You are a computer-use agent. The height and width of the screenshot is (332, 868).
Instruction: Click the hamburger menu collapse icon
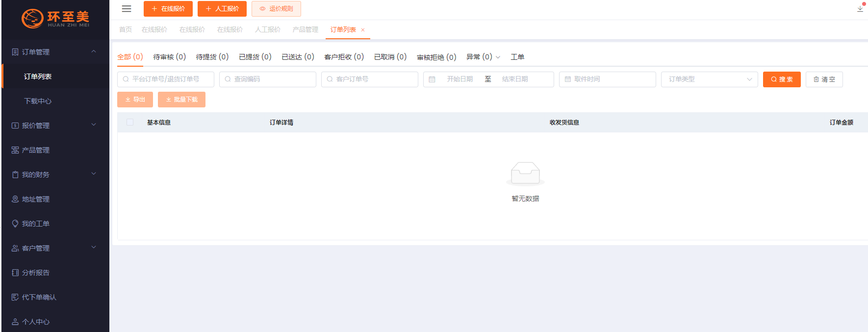click(x=127, y=9)
